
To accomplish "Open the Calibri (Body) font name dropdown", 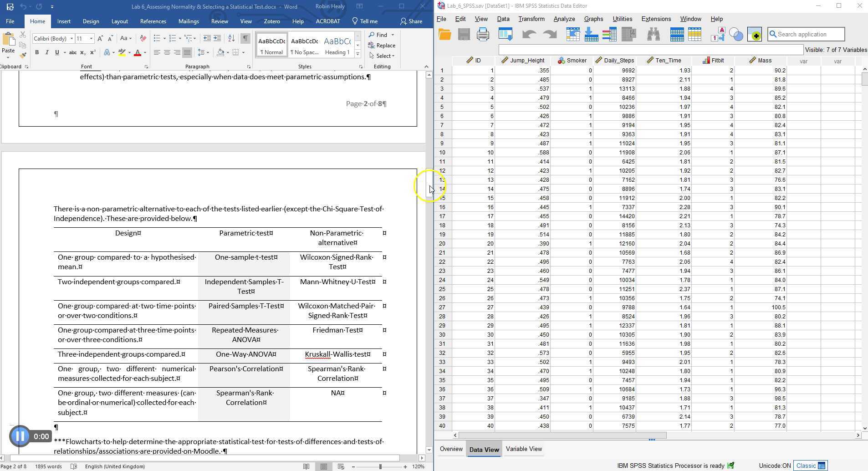I will (71, 39).
